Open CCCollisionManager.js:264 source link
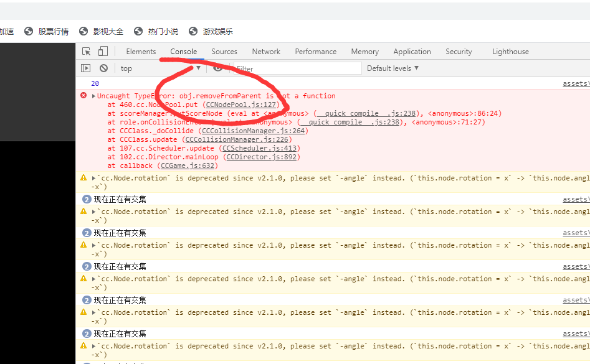This screenshot has width=590, height=364. point(253,131)
